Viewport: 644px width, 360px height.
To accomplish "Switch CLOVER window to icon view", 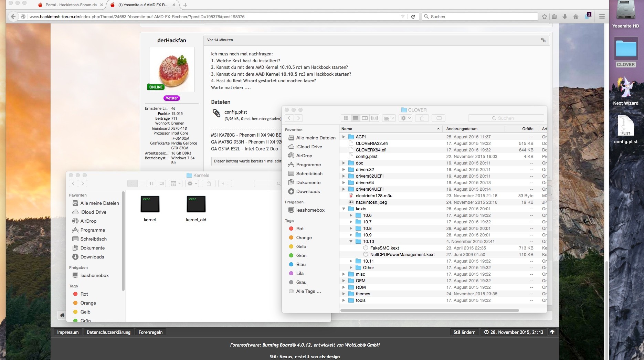I will pos(346,118).
